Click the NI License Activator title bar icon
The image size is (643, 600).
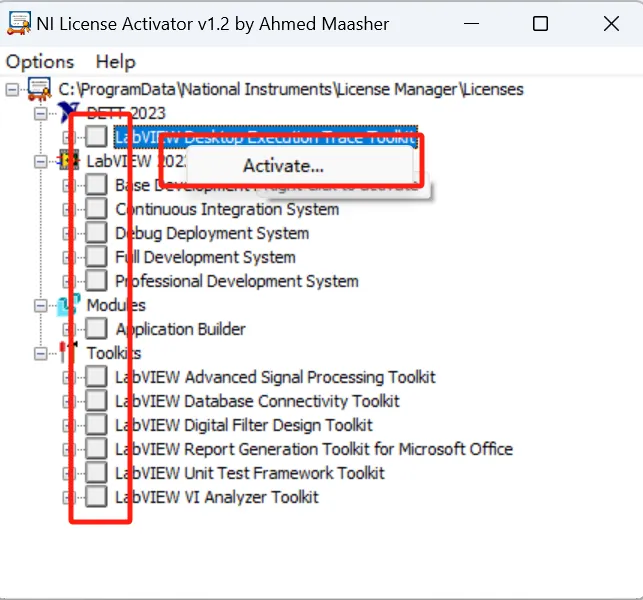click(x=19, y=23)
